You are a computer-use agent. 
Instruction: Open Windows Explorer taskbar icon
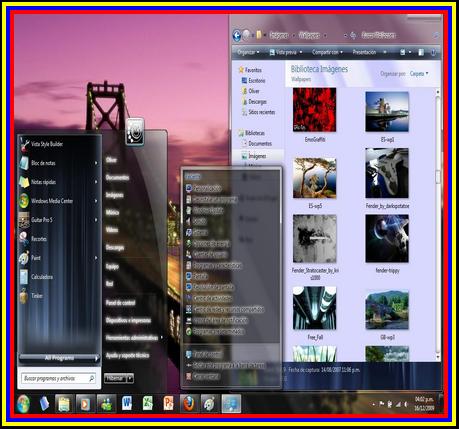tap(64, 404)
